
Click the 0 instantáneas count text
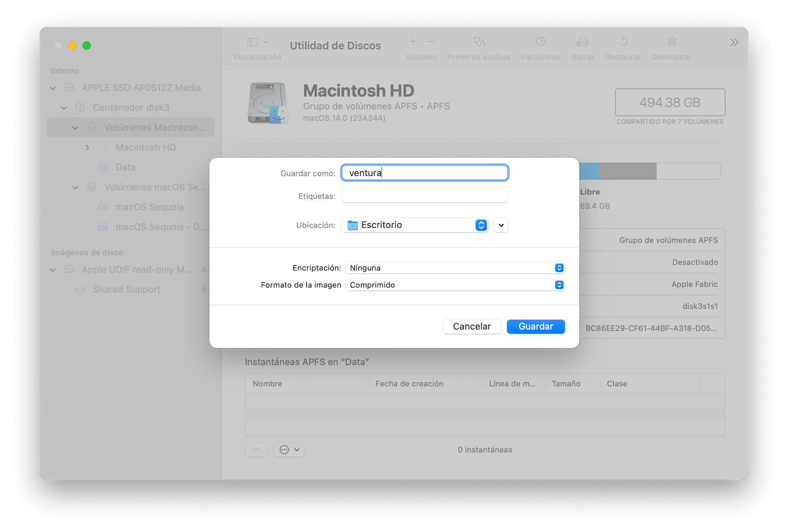point(485,450)
